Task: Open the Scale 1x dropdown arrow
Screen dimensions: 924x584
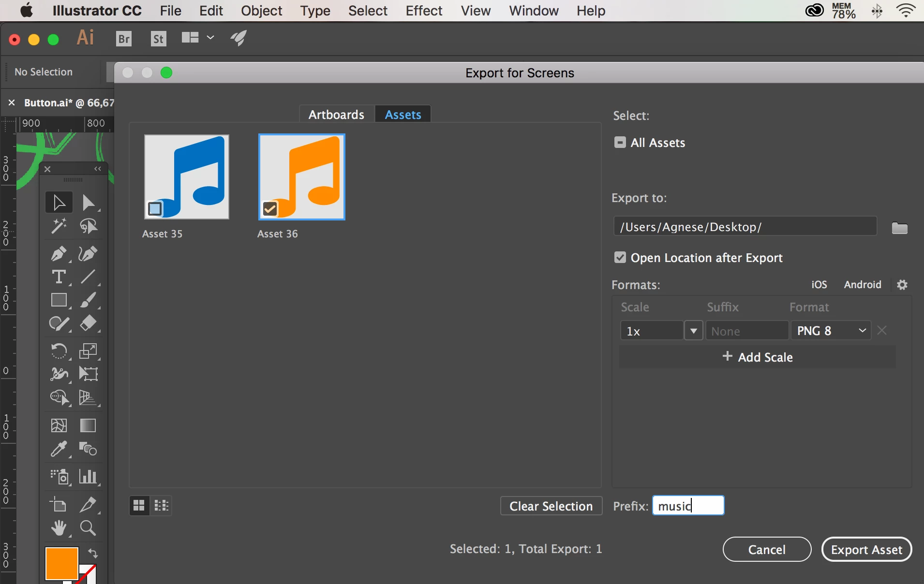Action: tap(694, 331)
